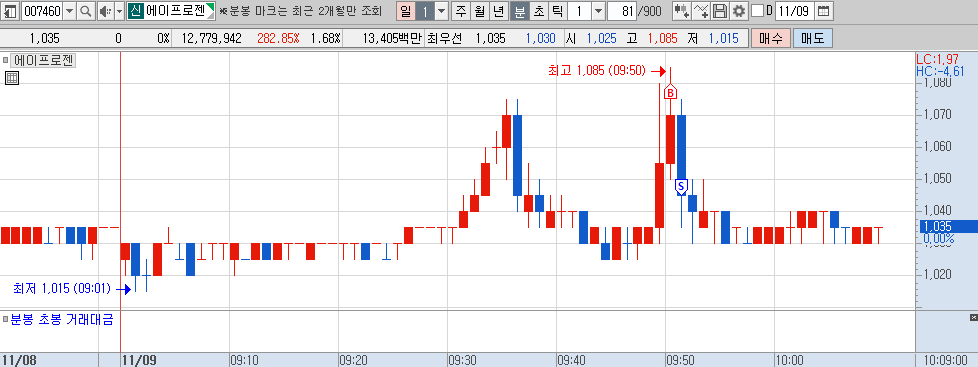The width and height of the screenshot is (978, 367).
Task: Open the calendar date picker icon
Action: [x=823, y=11]
